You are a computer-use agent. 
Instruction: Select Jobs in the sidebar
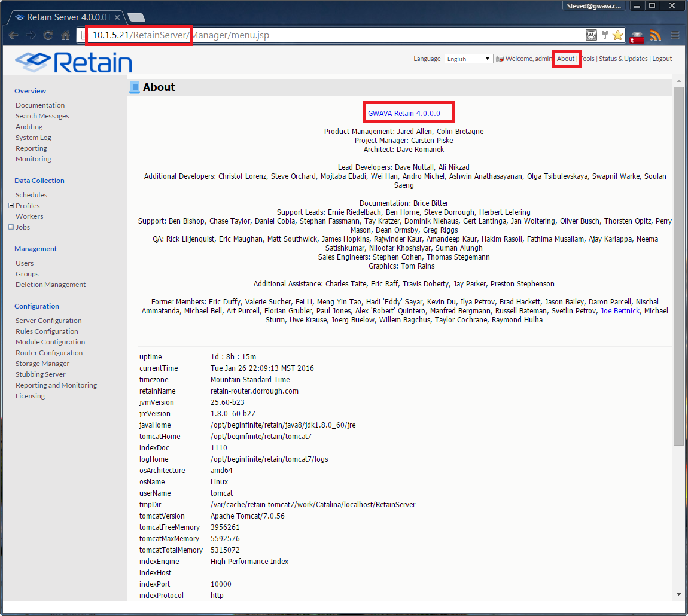pos(23,227)
